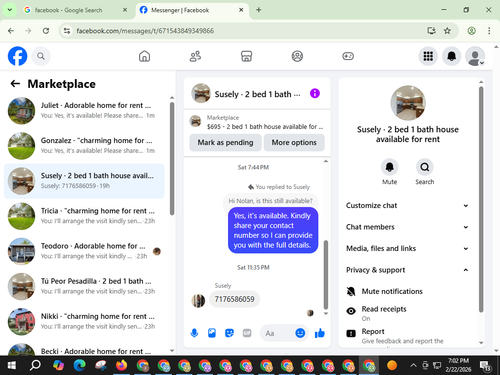Open the Notifications bell in header
The height and width of the screenshot is (375, 500).
click(x=452, y=56)
